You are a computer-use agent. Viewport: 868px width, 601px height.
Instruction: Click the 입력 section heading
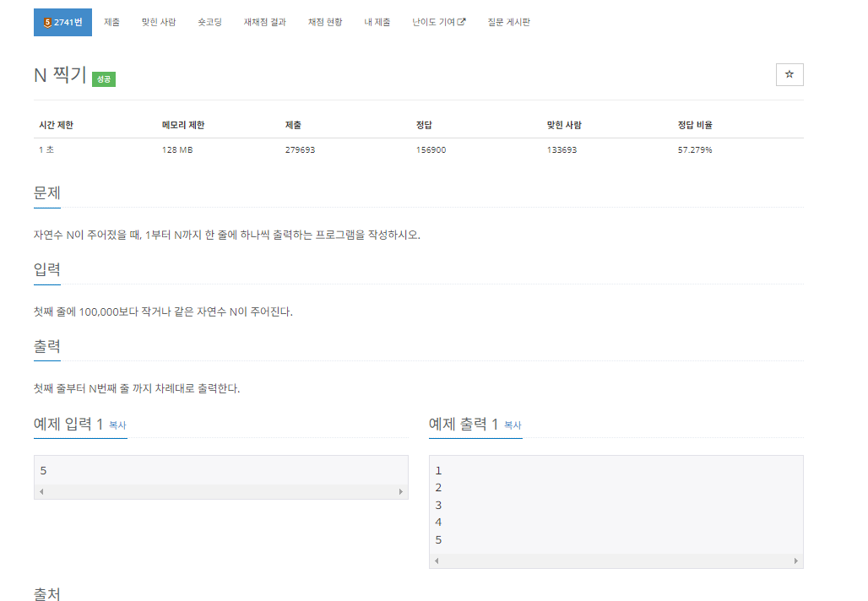[x=47, y=269]
